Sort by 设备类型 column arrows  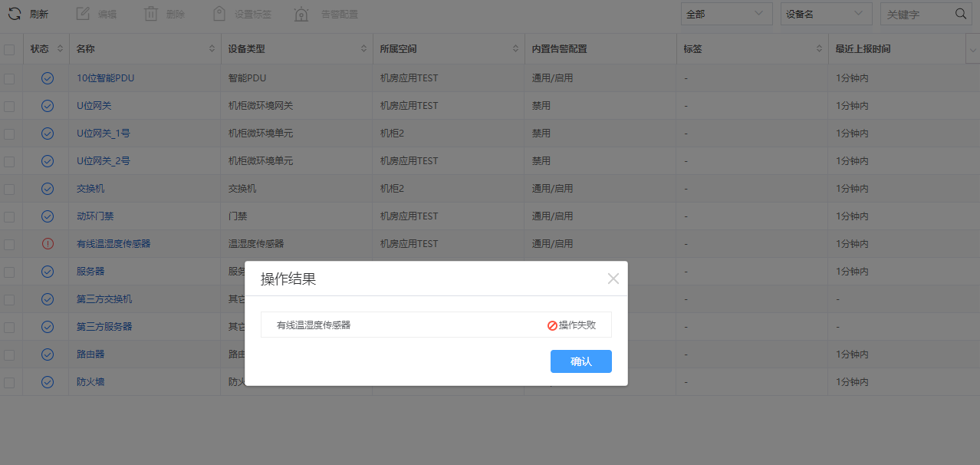click(x=363, y=49)
